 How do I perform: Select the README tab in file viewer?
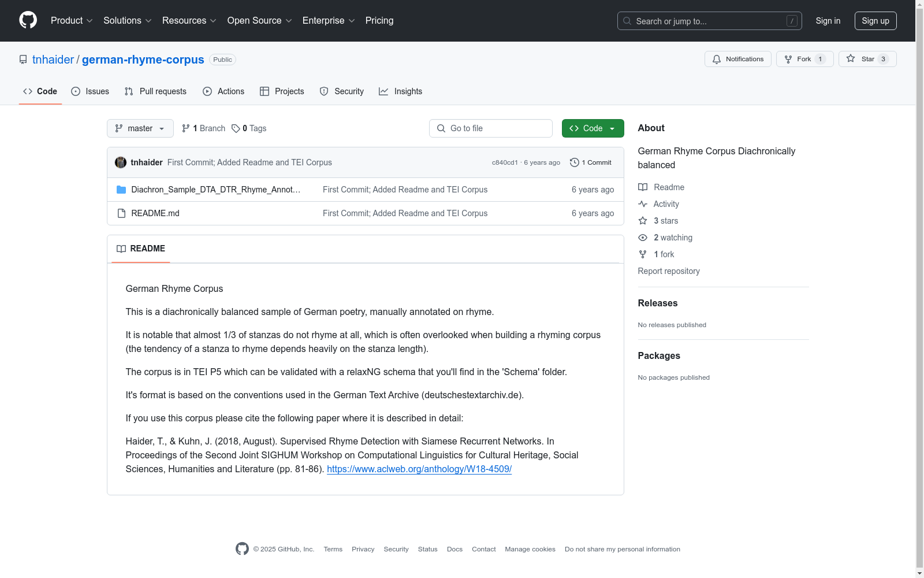[x=141, y=249]
